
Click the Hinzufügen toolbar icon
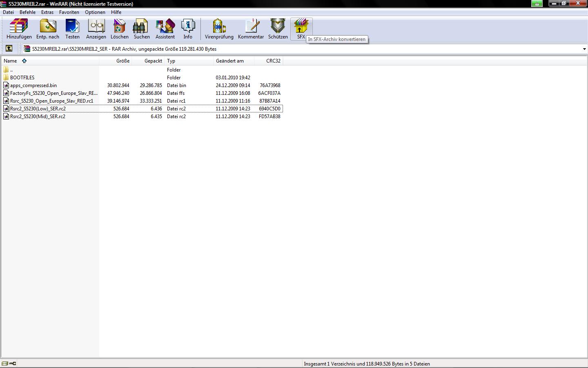coord(19,26)
